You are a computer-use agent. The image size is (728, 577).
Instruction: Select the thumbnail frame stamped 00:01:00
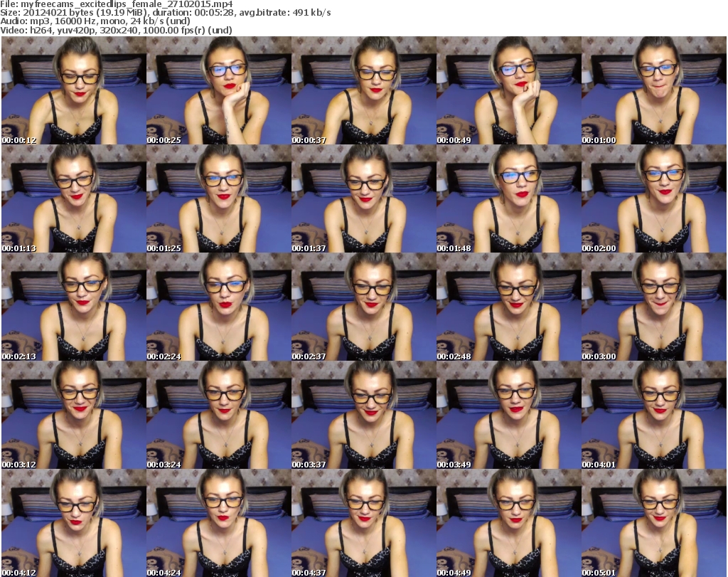(654, 90)
